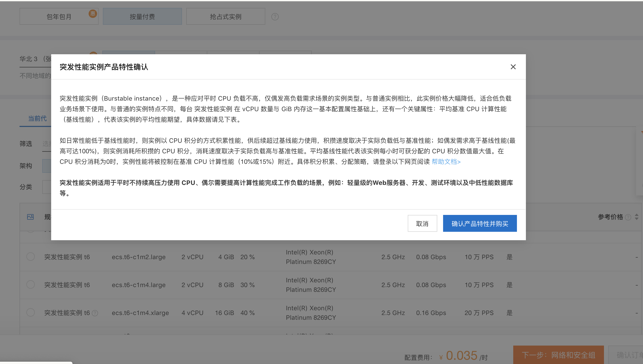Sort by 参考价格 using the arrows

(x=637, y=217)
